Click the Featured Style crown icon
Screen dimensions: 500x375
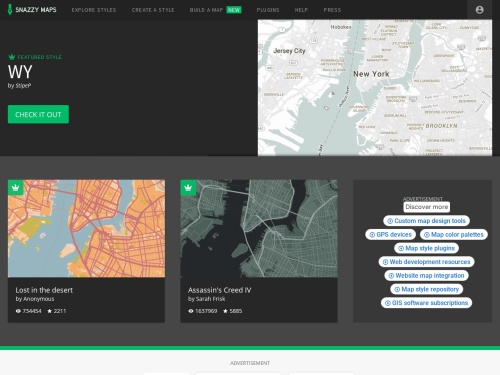click(12, 57)
